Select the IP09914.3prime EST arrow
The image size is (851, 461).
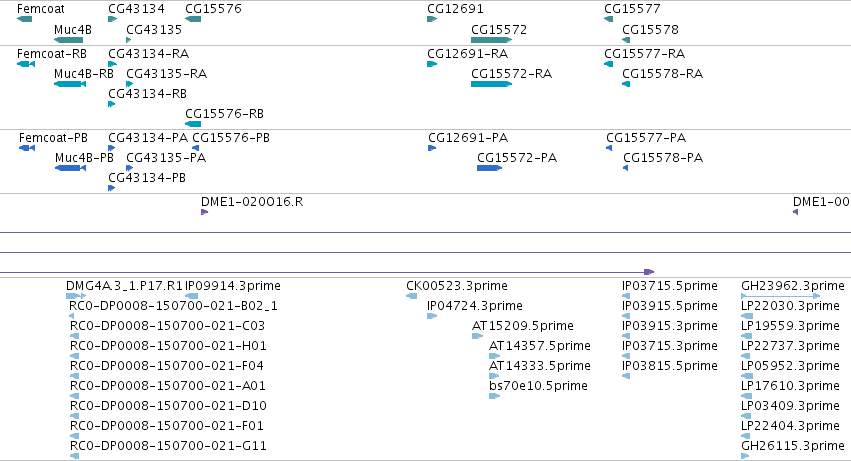(x=192, y=296)
